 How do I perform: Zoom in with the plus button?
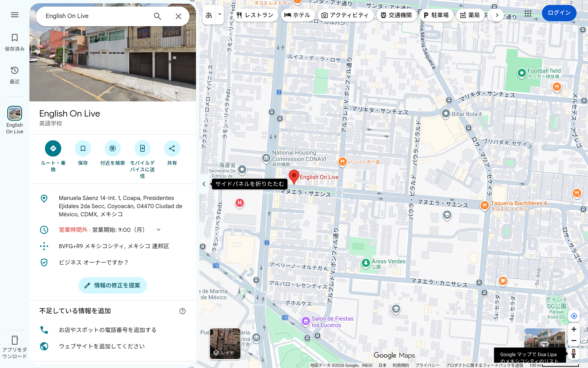click(x=574, y=329)
